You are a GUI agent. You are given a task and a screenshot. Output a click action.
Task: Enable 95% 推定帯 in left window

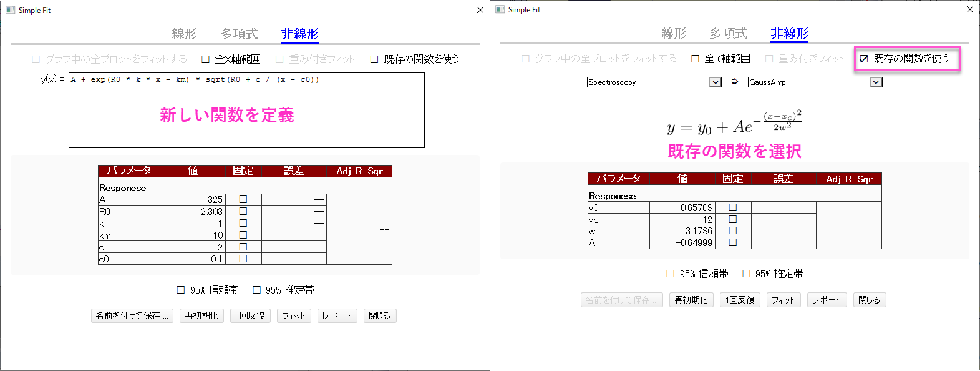pos(256,290)
